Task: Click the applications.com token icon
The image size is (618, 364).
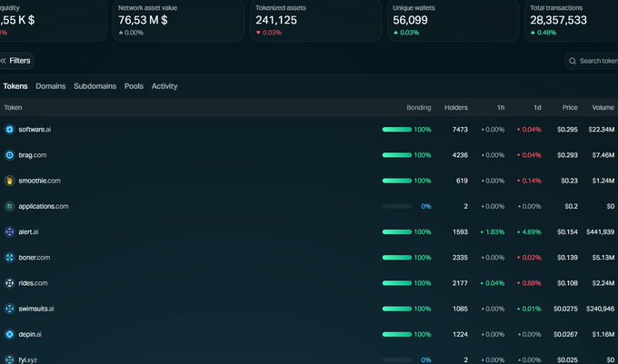Action: (x=9, y=206)
